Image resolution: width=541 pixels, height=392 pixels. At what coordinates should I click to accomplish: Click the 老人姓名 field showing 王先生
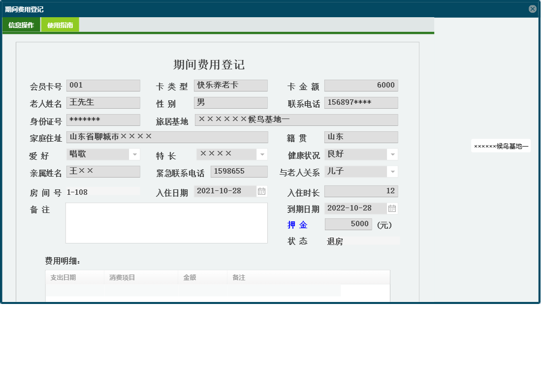(103, 102)
